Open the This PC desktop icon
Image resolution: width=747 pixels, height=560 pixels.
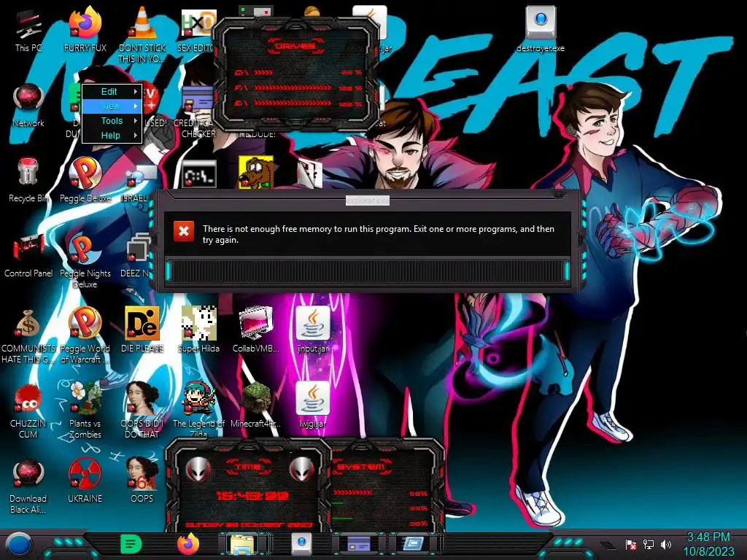(28, 29)
